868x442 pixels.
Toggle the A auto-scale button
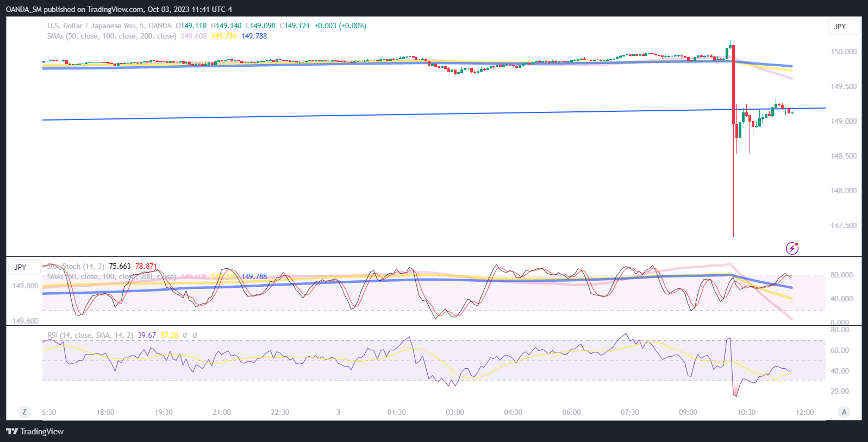[844, 412]
